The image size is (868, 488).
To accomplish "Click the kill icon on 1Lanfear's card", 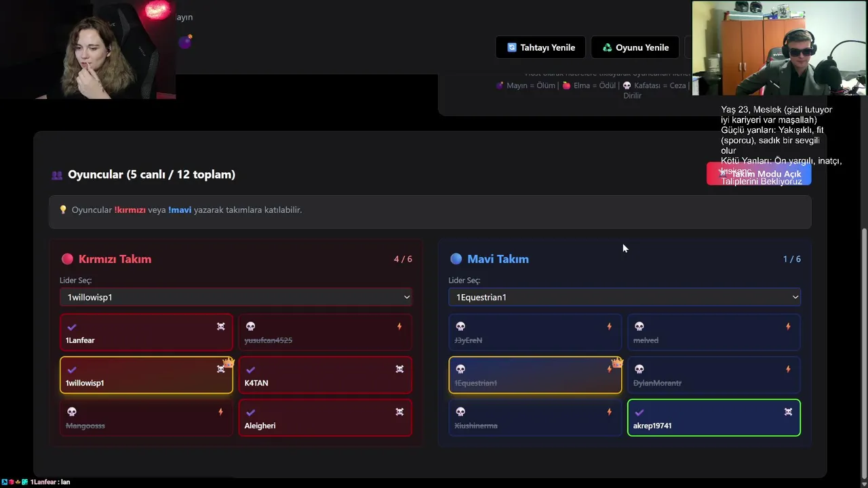I will pos(220,327).
